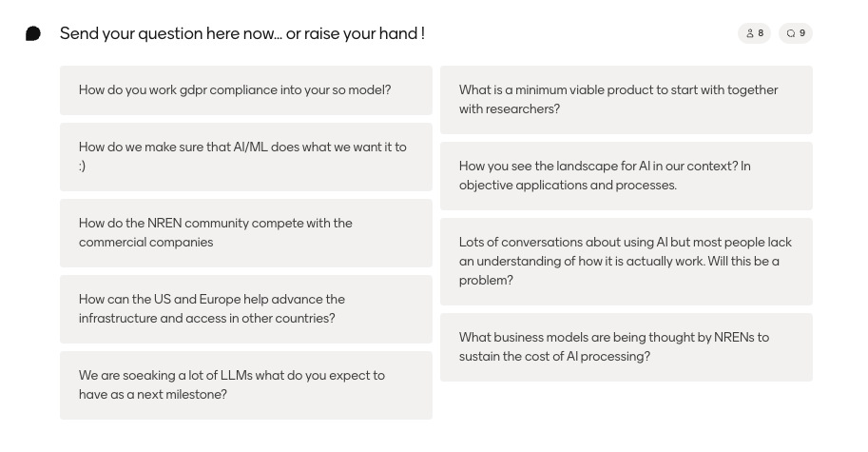This screenshot has width=868, height=452.
Task: Select the GDPR compliance question card
Action: (x=245, y=90)
